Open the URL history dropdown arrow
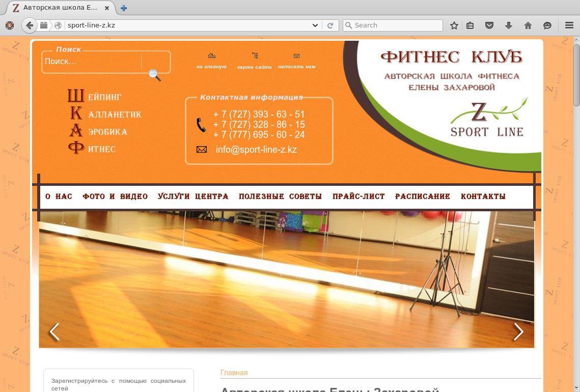 tap(315, 25)
